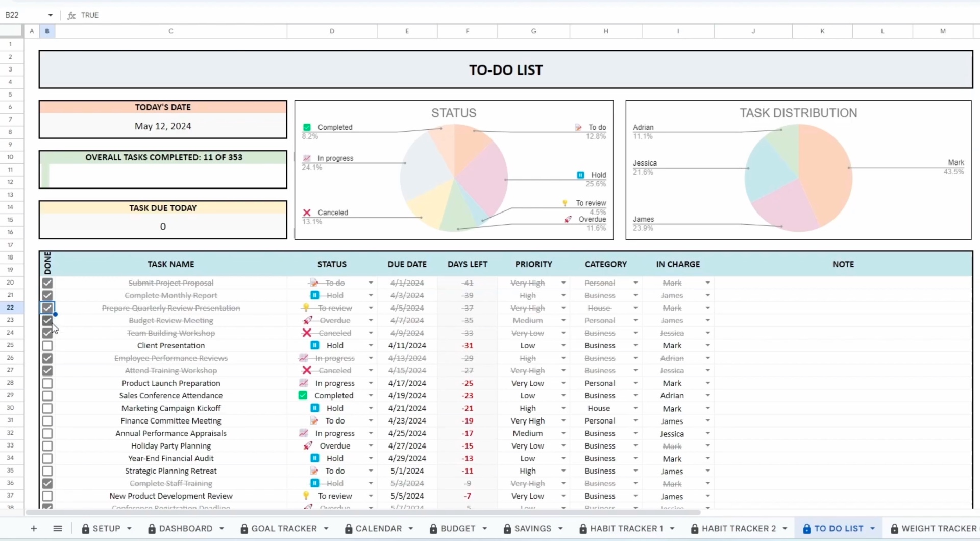Screen dimensions: 980x541
Task: Click blue Hold icon in Client Presentation row
Action: [315, 345]
